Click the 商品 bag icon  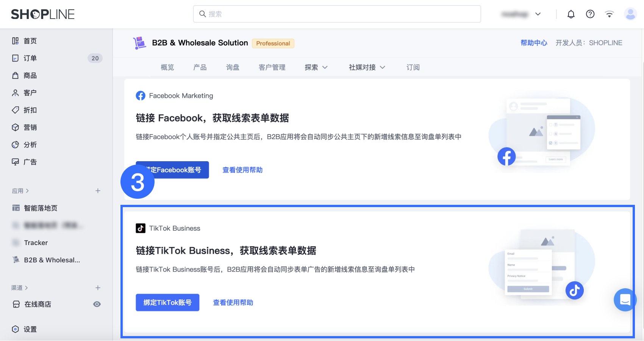pos(16,75)
